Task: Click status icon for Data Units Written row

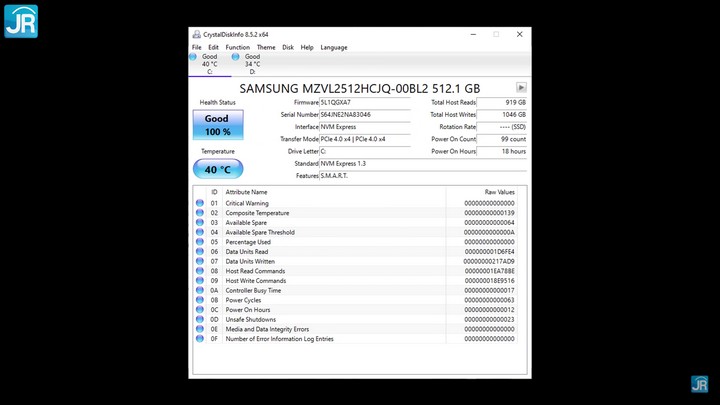Action: pos(200,261)
